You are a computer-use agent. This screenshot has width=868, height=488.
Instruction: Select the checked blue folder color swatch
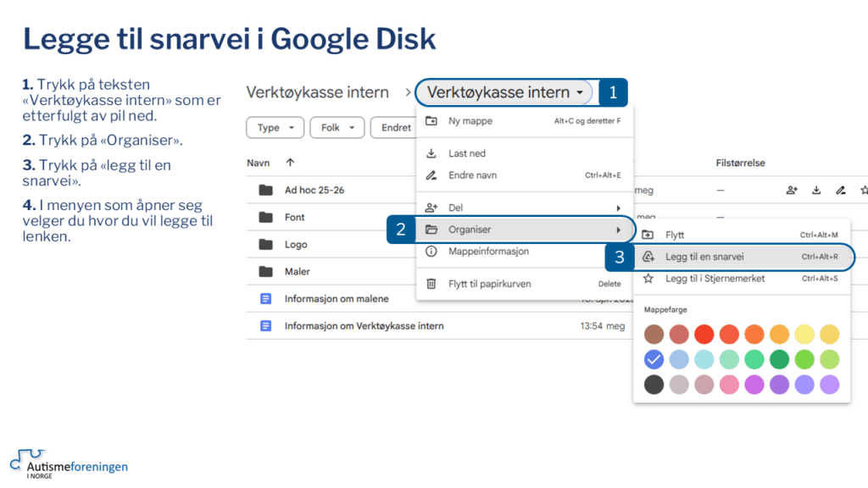[654, 359]
